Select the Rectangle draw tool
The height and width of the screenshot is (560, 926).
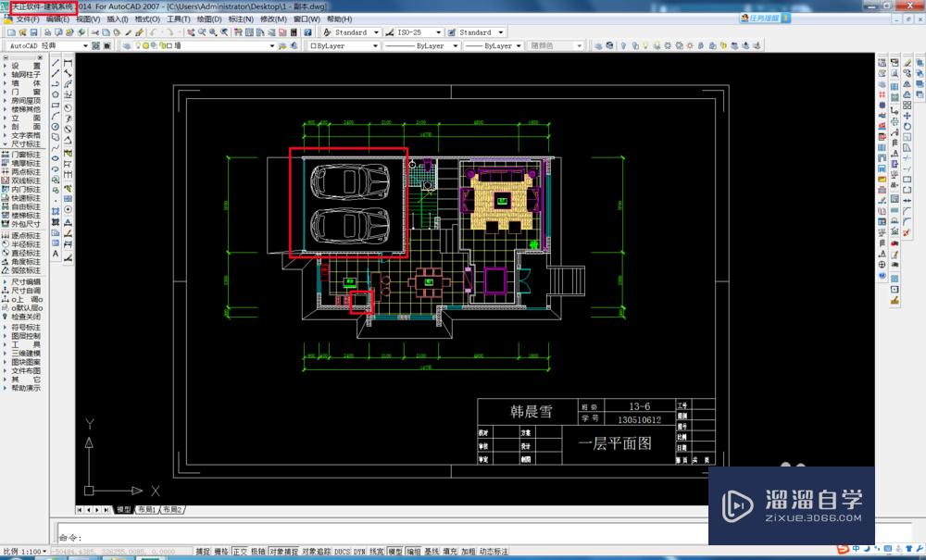(56, 105)
